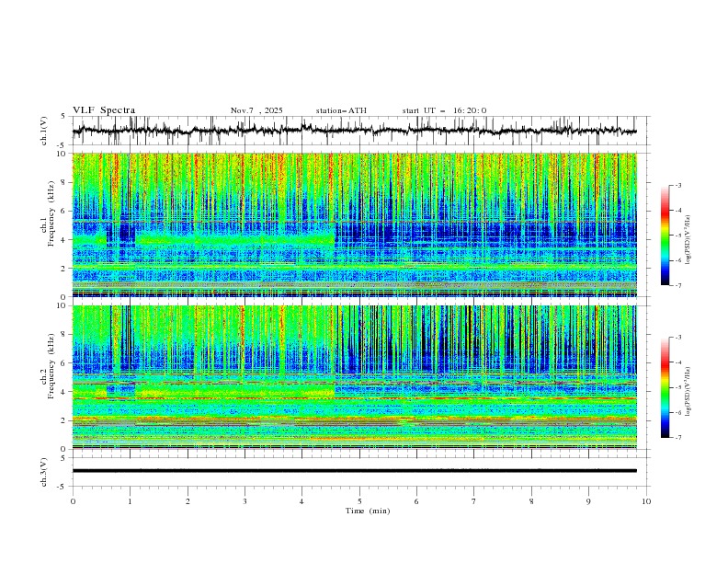Click the ch.1 spectrogram panel
This screenshot has width=728, height=563.
(x=355, y=224)
